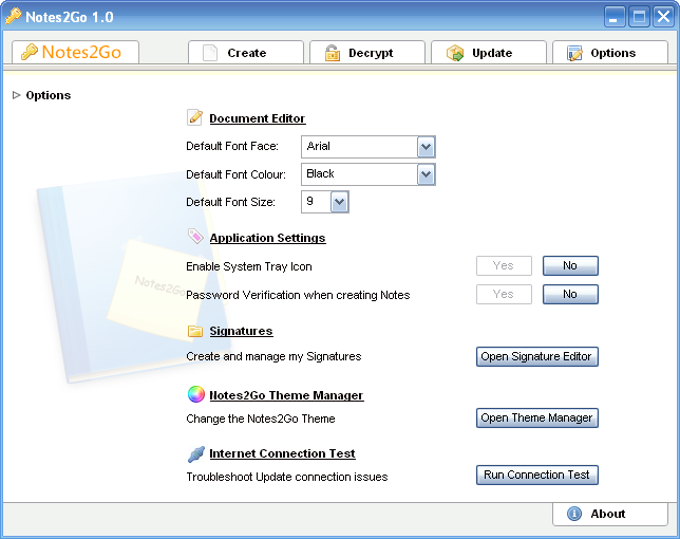Open the Create tab
Screen dimensions: 680x539
pos(246,52)
